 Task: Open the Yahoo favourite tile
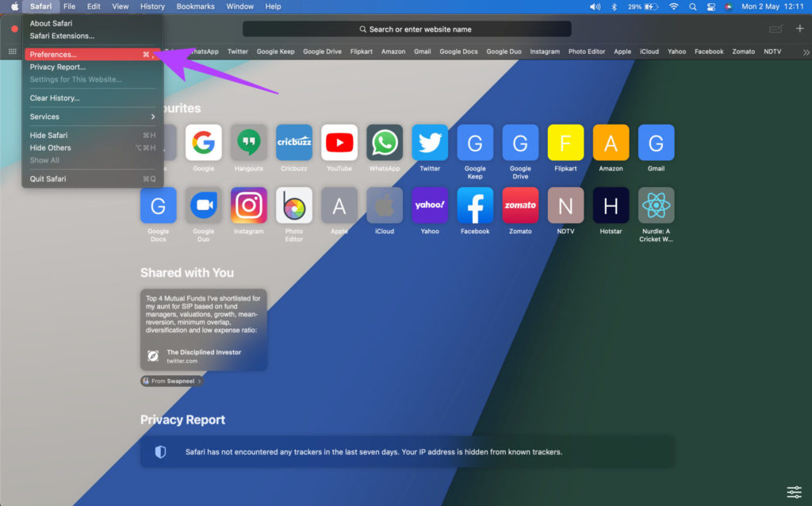pos(430,205)
